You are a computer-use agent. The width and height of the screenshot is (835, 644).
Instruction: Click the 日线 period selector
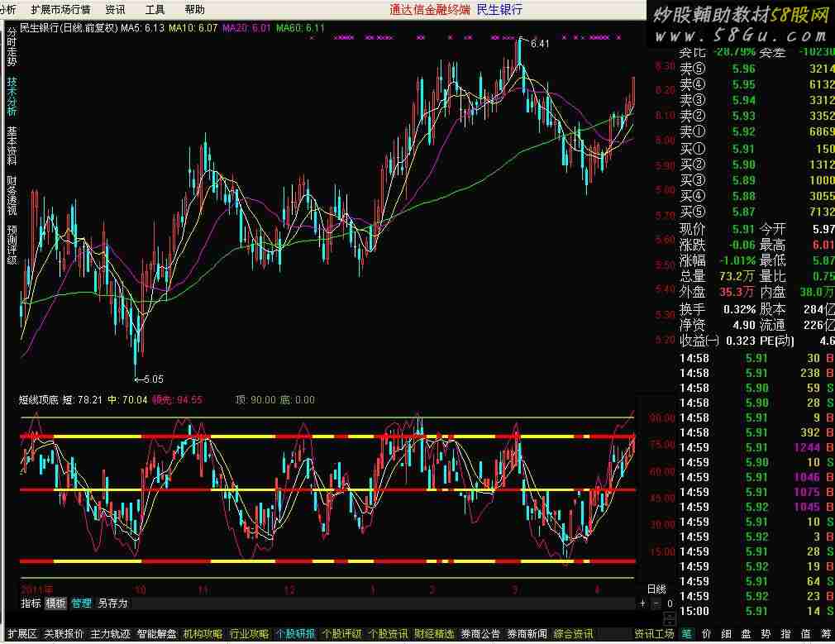pos(656,589)
